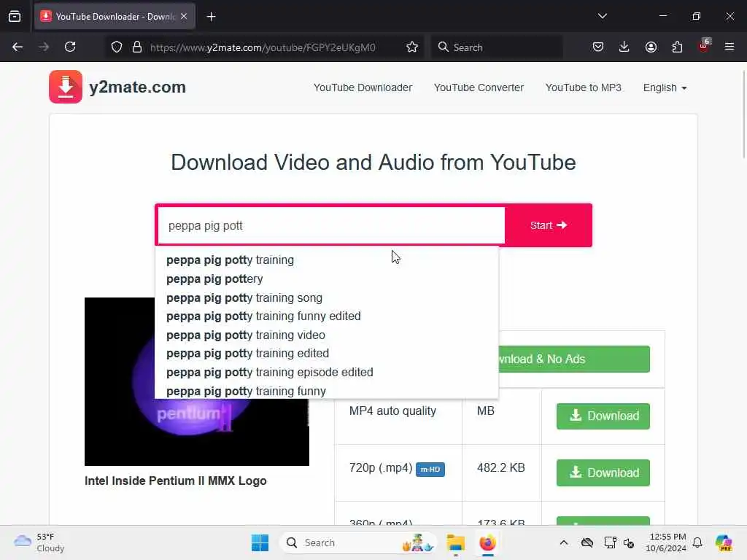The width and height of the screenshot is (747, 560).
Task: Pick suggestion 'peppa pig potty training edited'
Action: click(327, 354)
